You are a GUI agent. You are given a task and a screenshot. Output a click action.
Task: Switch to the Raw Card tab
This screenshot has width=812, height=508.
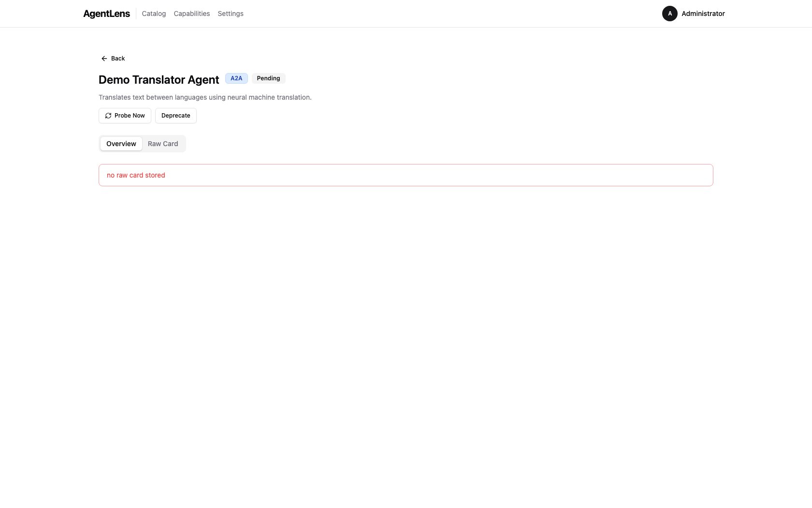(x=163, y=143)
